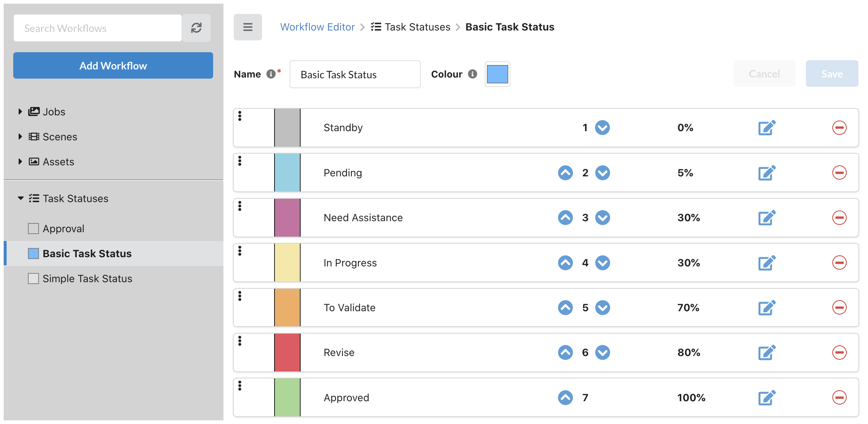Move Need Assistance status up
The width and height of the screenshot is (868, 424).
pos(565,218)
